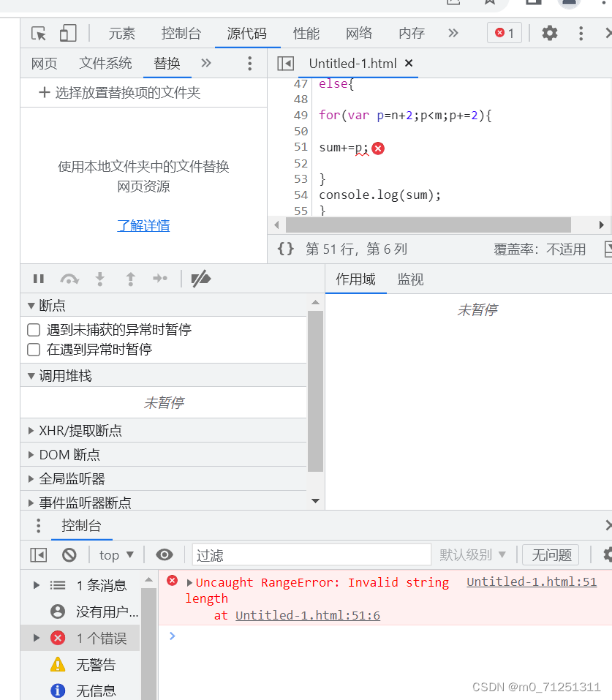Select the inspect element tool
This screenshot has height=700, width=612.
(37, 33)
